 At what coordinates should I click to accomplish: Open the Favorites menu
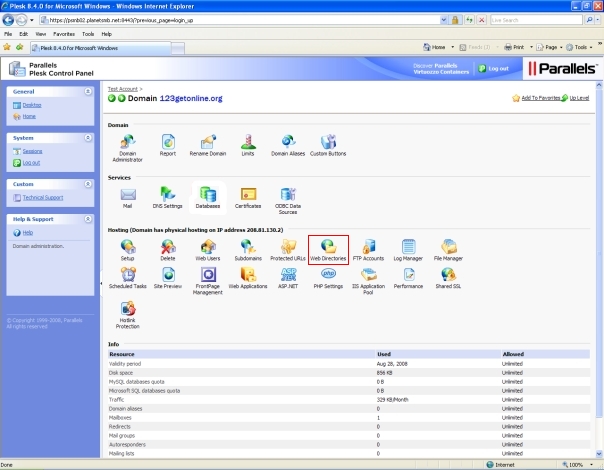point(64,34)
